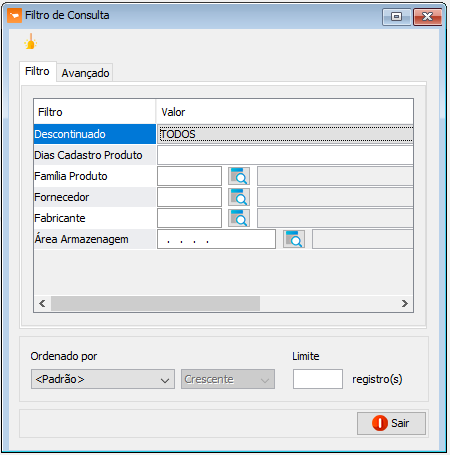Click the broom clear-filters icon
The width and height of the screenshot is (450, 455).
click(x=30, y=42)
